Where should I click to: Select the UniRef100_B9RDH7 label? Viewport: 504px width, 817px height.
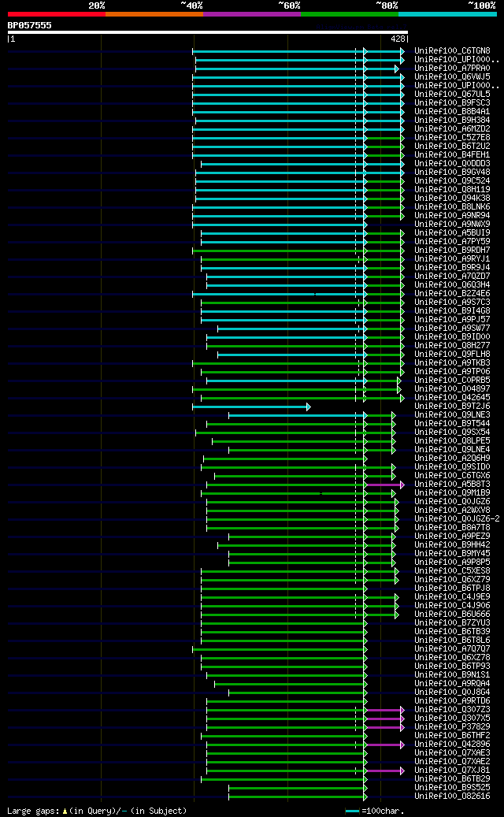click(x=452, y=250)
